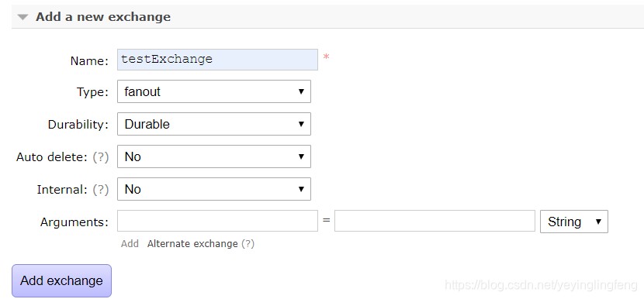Click the "Name:" field label

pos(89,61)
